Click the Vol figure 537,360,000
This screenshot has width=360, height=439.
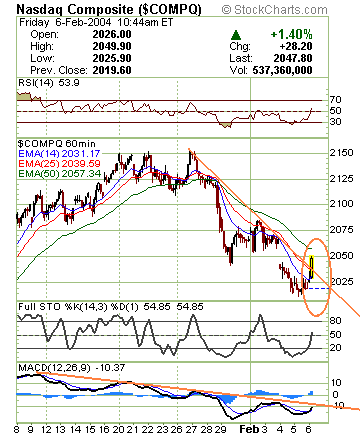pos(282,70)
